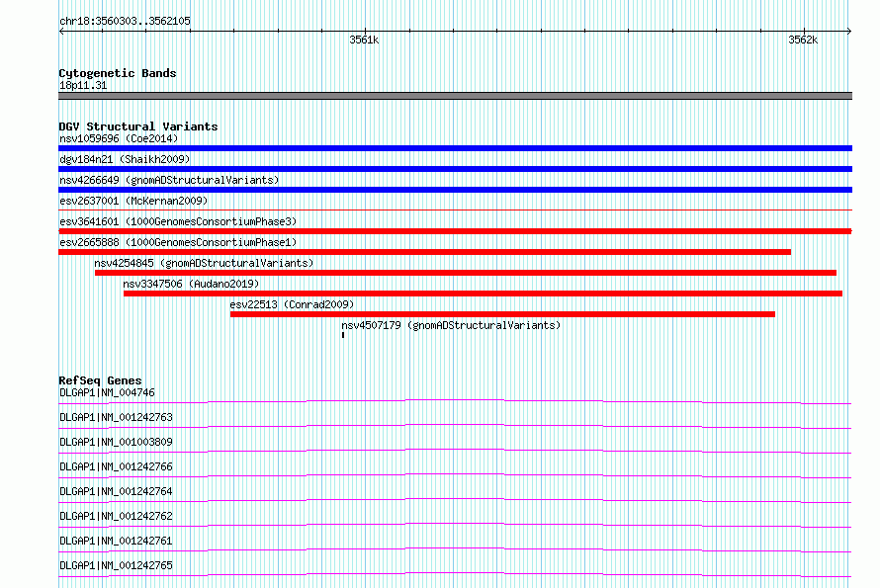Screen dimensions: 880x588
Task: Click the red bar under nsv3347506
Action: click(483, 294)
